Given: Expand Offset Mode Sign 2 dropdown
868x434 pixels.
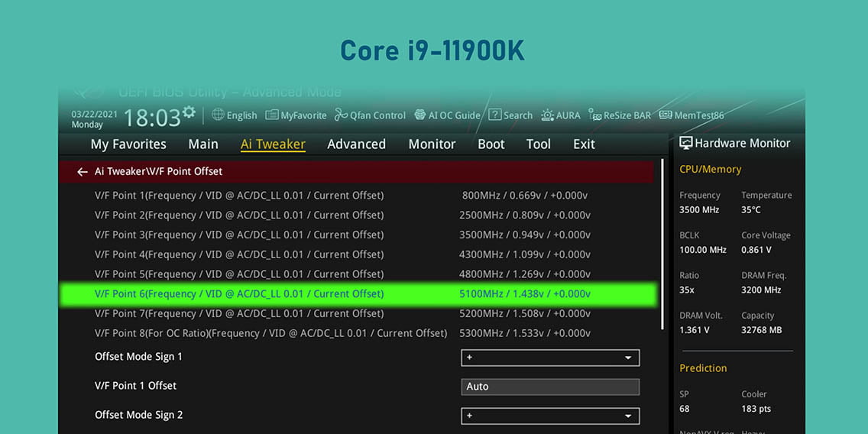Looking at the screenshot, I should pos(550,416).
